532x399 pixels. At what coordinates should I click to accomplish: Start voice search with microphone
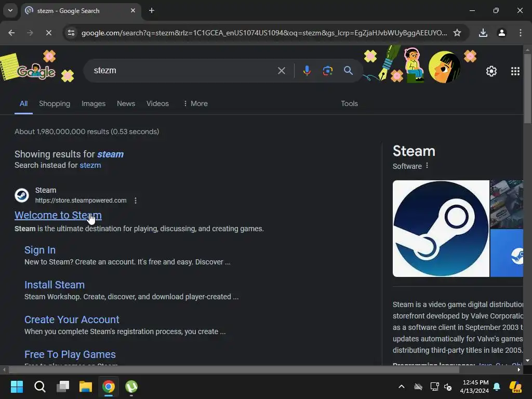coord(307,71)
